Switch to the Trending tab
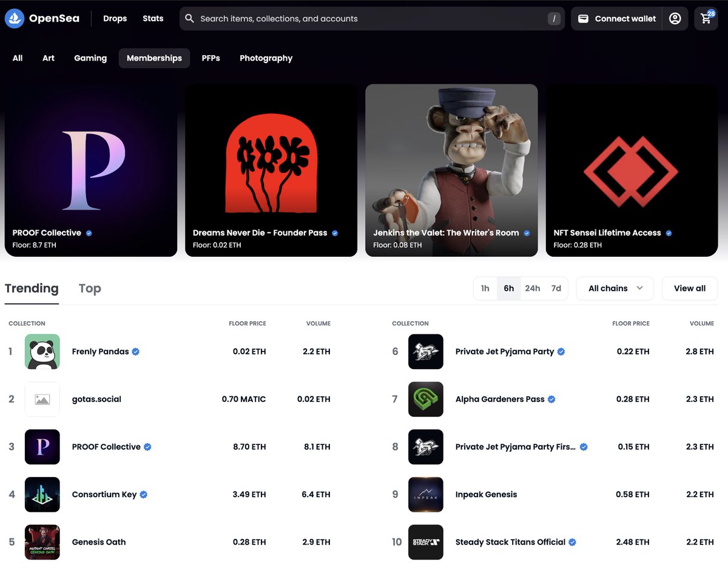 click(x=32, y=289)
